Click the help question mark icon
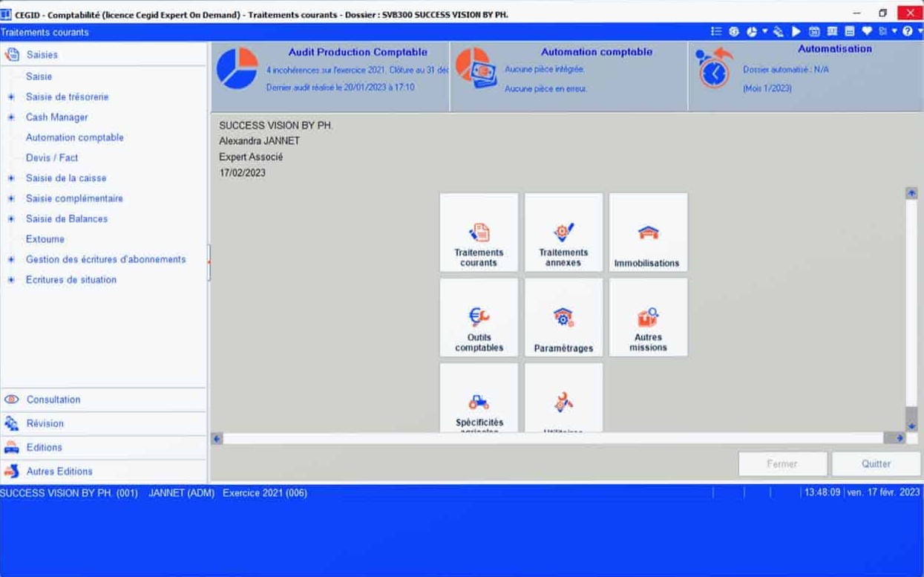Screen dimensions: 924x577 [x=907, y=31]
